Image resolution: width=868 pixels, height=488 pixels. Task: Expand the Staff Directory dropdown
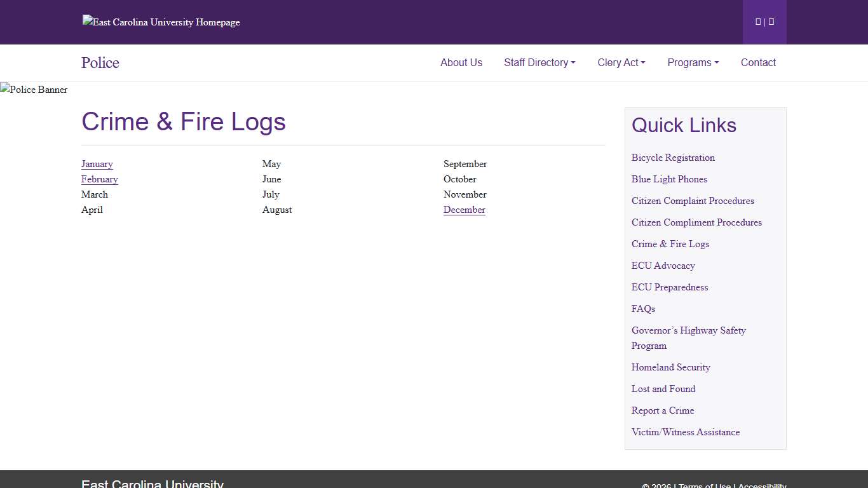point(539,62)
